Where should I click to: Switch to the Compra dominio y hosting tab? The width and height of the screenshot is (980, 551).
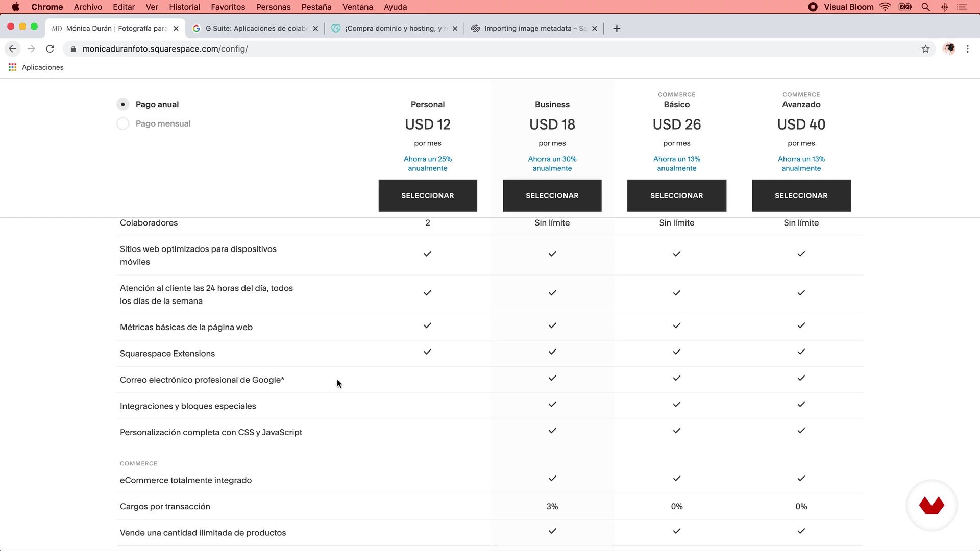click(394, 29)
